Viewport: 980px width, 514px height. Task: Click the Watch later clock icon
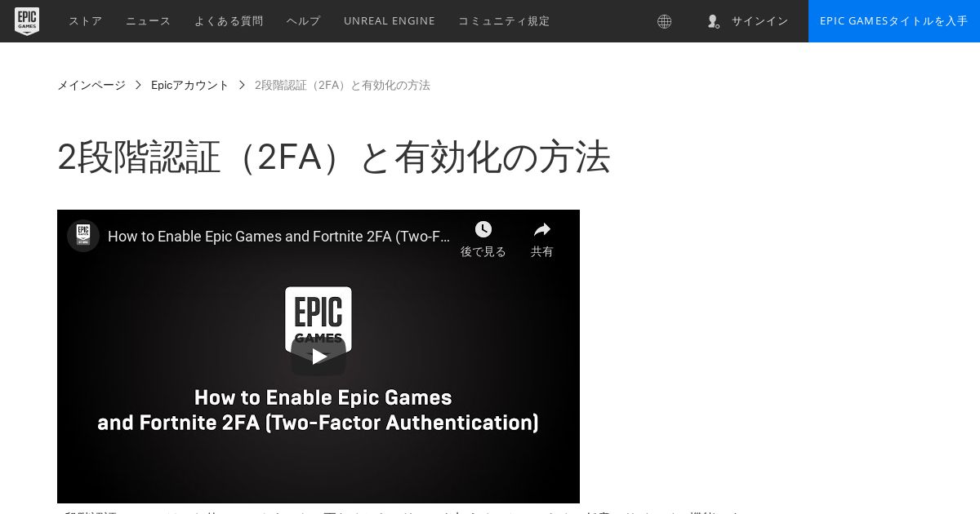pyautogui.click(x=483, y=229)
